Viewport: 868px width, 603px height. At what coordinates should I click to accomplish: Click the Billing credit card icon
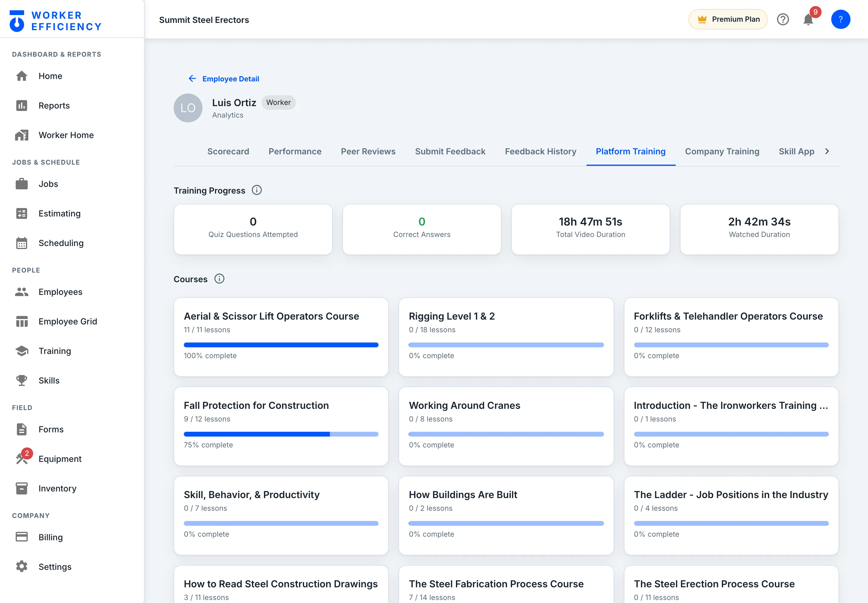click(x=21, y=537)
